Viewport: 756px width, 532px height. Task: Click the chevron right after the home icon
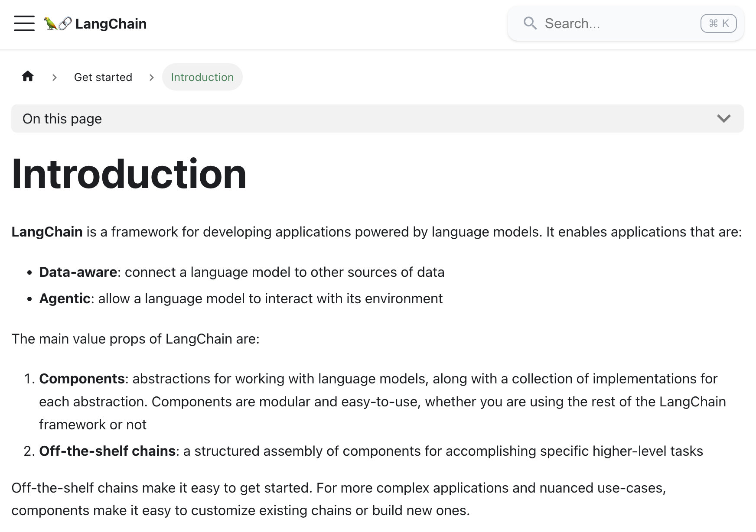coord(55,78)
